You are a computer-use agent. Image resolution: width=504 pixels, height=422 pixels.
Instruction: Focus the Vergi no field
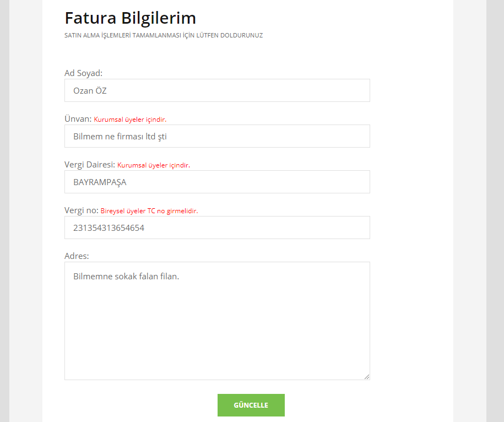click(x=217, y=227)
